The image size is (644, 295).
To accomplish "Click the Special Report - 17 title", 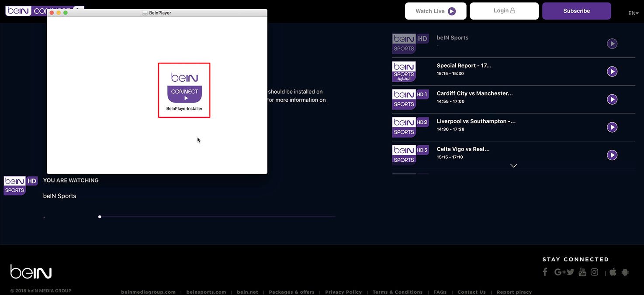I will [x=464, y=65].
